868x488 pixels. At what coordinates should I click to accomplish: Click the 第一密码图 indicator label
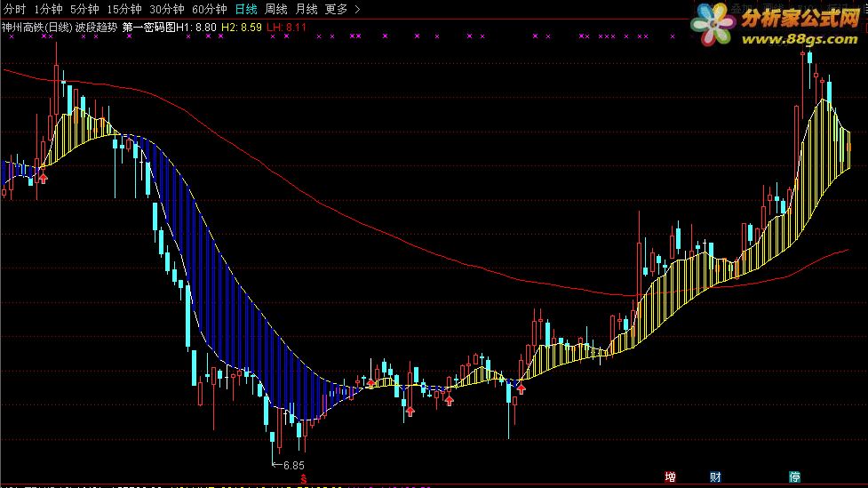point(148,28)
